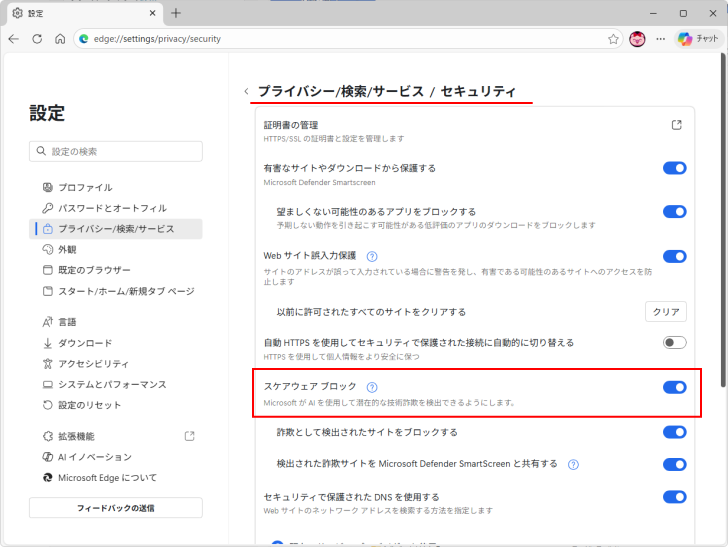Click プライバシー/検索/サービス breadcrumb in heading

click(x=341, y=91)
